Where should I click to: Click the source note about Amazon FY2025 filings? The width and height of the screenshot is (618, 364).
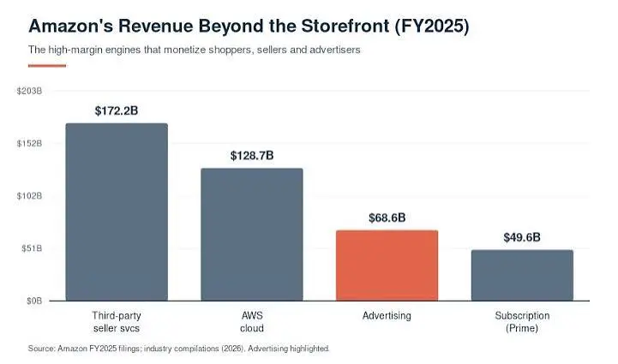tap(178, 349)
